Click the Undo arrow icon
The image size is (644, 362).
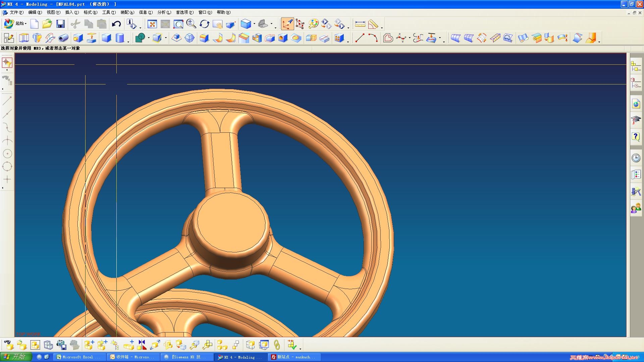[x=116, y=24]
